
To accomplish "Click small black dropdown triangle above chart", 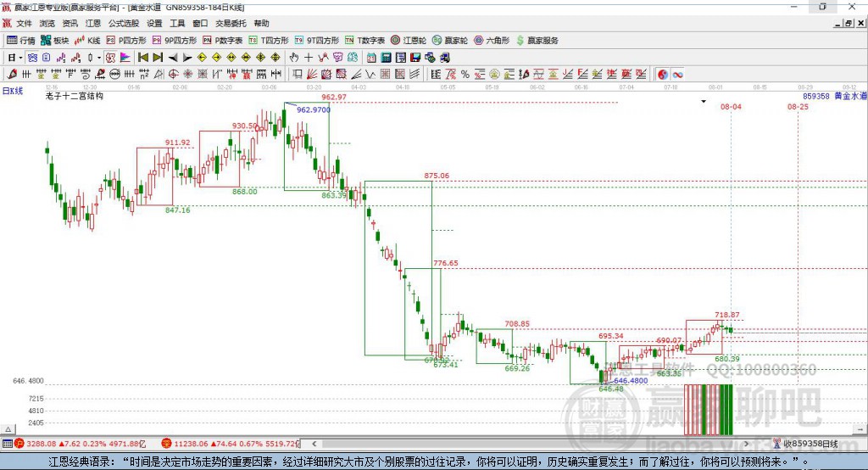I will coord(704,102).
